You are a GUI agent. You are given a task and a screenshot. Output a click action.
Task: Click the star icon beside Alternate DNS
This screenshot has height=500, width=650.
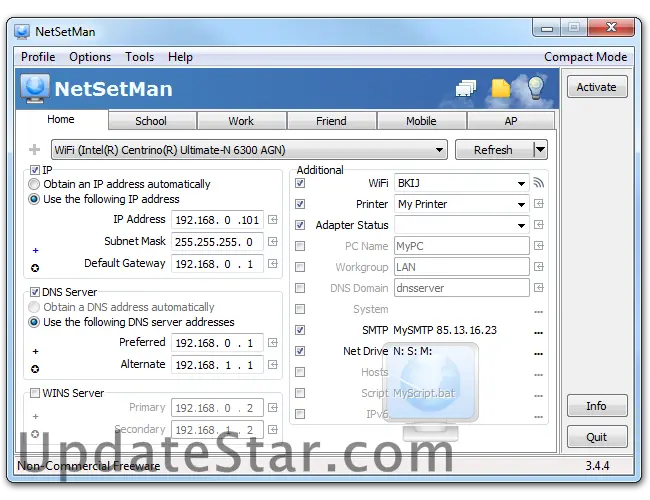tap(35, 369)
